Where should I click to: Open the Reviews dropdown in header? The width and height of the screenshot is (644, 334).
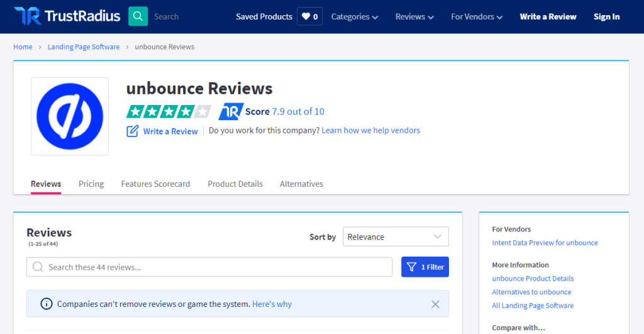click(414, 16)
